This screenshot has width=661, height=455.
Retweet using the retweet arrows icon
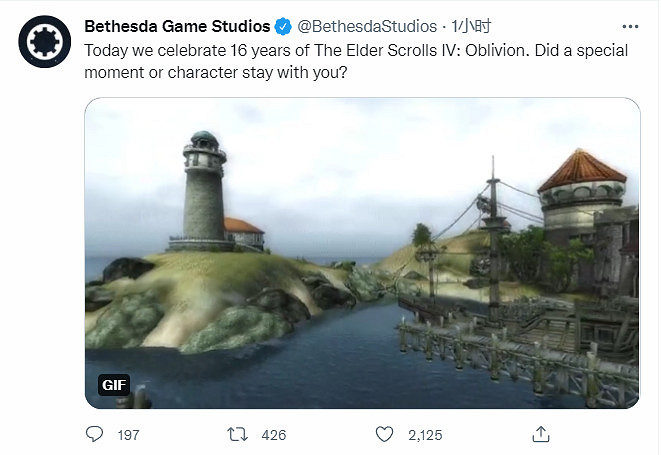(x=238, y=434)
